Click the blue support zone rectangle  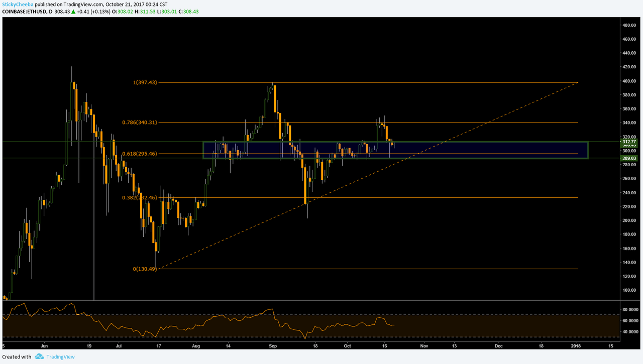pos(395,150)
